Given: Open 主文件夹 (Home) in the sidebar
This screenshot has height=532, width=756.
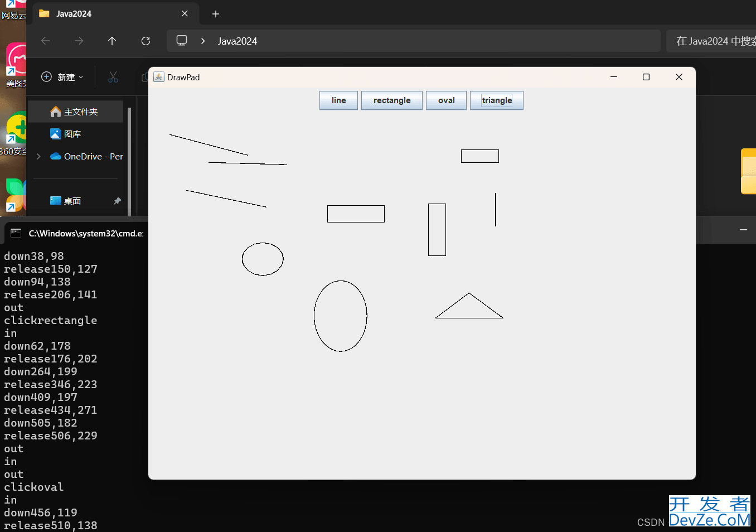Looking at the screenshot, I should tap(75, 112).
